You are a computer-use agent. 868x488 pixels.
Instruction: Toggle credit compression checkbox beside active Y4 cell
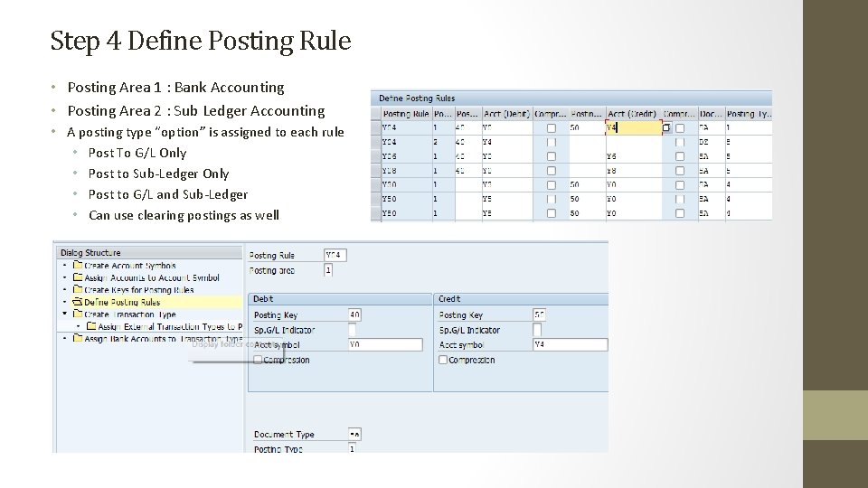tap(680, 127)
